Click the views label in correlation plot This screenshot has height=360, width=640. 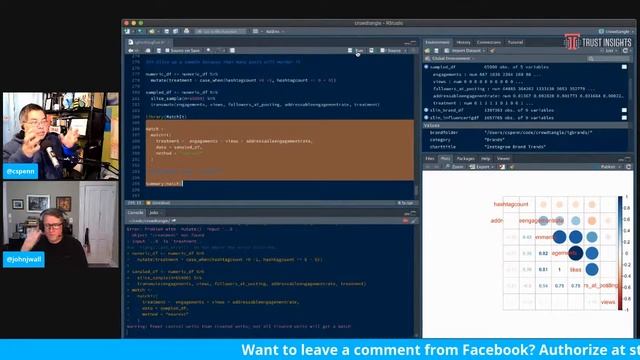click(608, 302)
